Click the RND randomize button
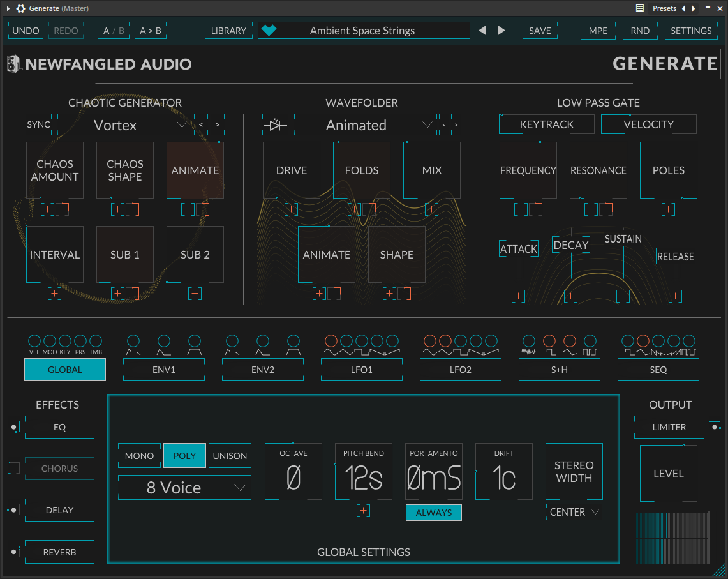 click(x=640, y=30)
